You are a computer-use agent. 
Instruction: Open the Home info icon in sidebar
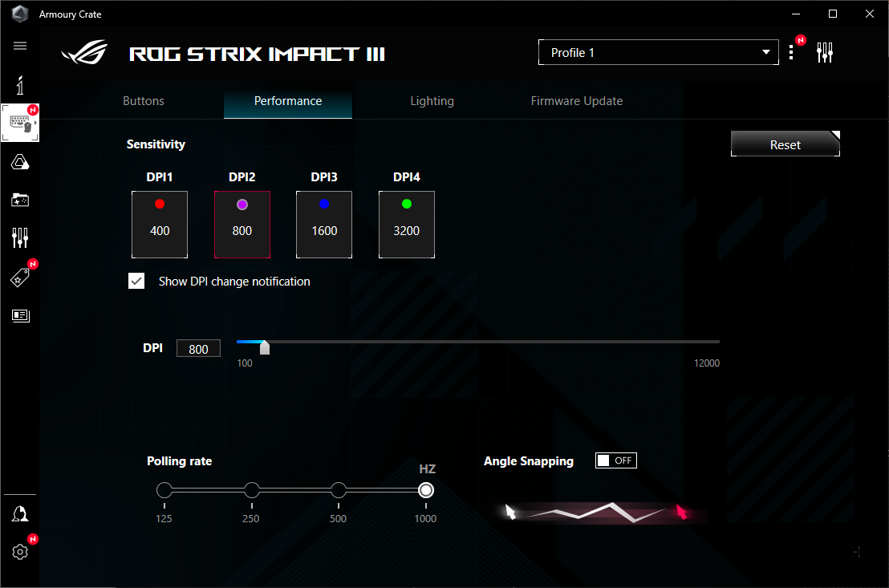(20, 85)
